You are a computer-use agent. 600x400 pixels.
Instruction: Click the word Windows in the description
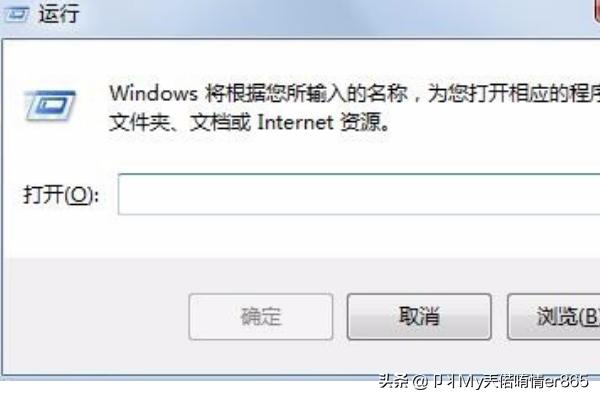(153, 93)
